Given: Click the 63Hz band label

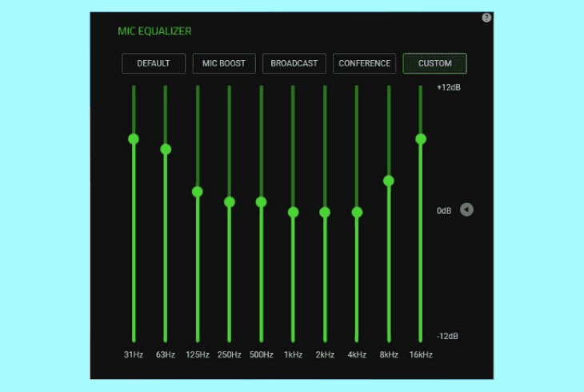Looking at the screenshot, I should 166,354.
